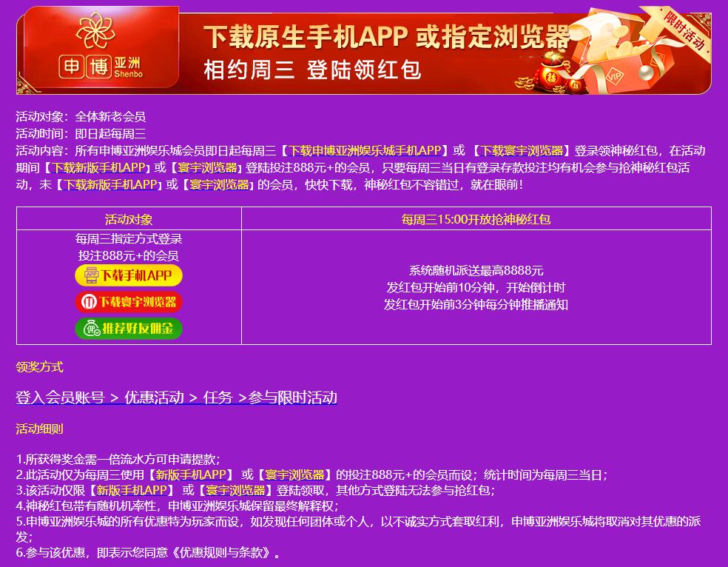Click text 发红包开始前10分钟，开始倒计时
Viewport: 728px width, 567px height.
tap(476, 288)
